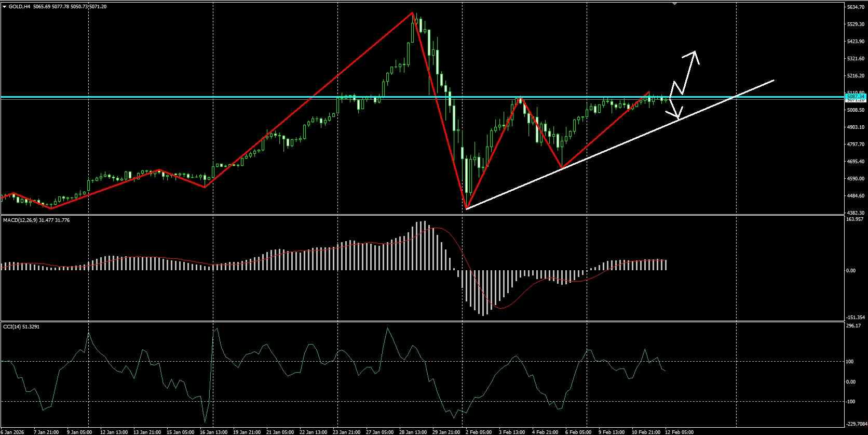This screenshot has width=868, height=435.
Task: Click the 5216.20 price scale label
Action: click(856, 76)
